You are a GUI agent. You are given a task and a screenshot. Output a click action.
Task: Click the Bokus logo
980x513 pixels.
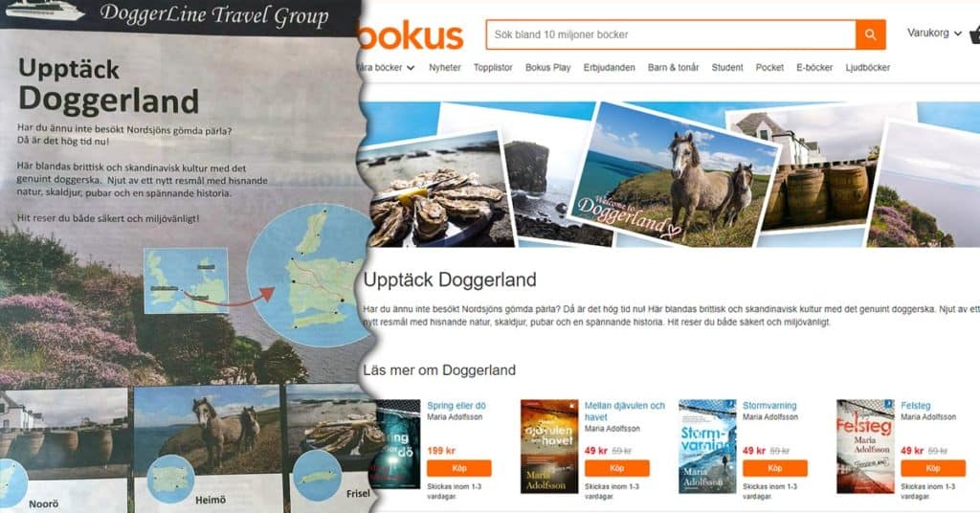(412, 36)
